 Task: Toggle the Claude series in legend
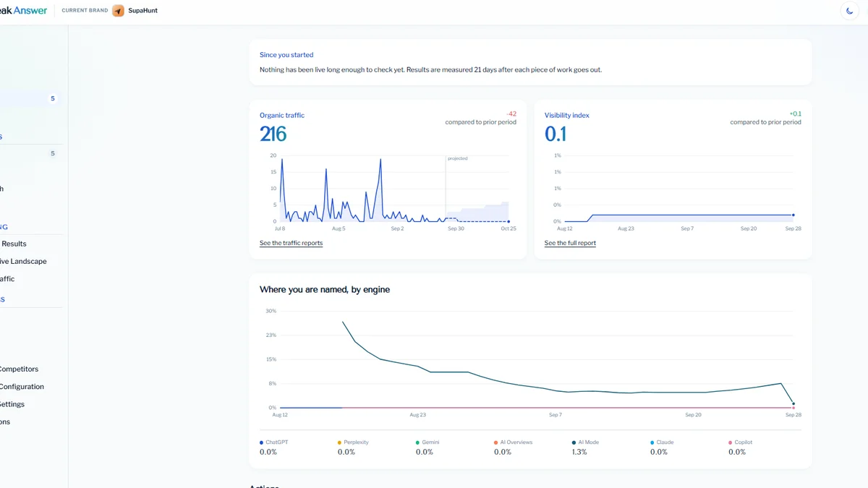(x=663, y=442)
